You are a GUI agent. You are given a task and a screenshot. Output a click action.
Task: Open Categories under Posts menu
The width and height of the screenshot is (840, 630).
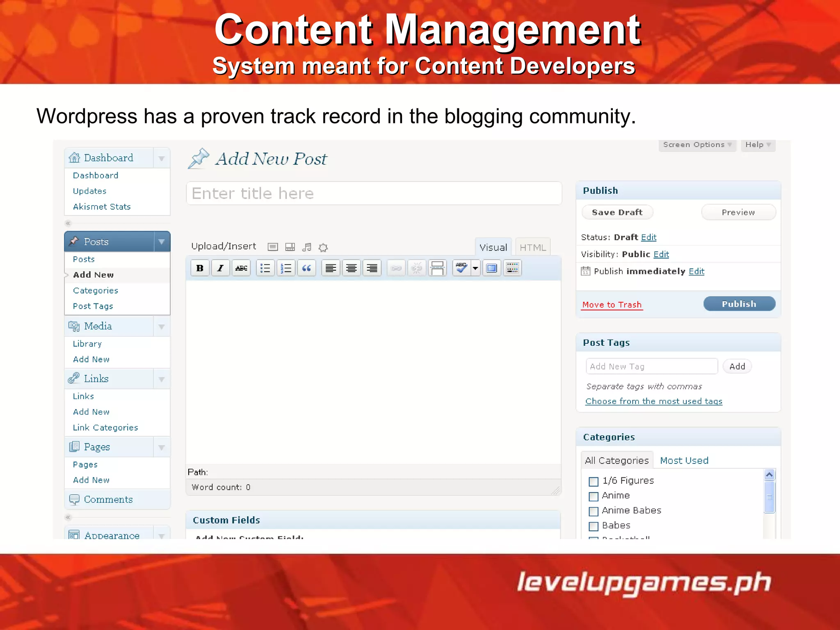[95, 290]
